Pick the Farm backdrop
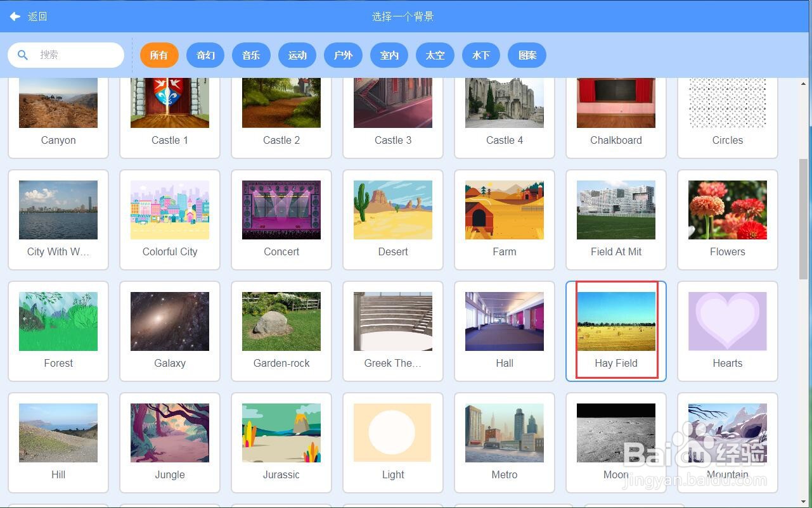The image size is (812, 508). (505, 220)
